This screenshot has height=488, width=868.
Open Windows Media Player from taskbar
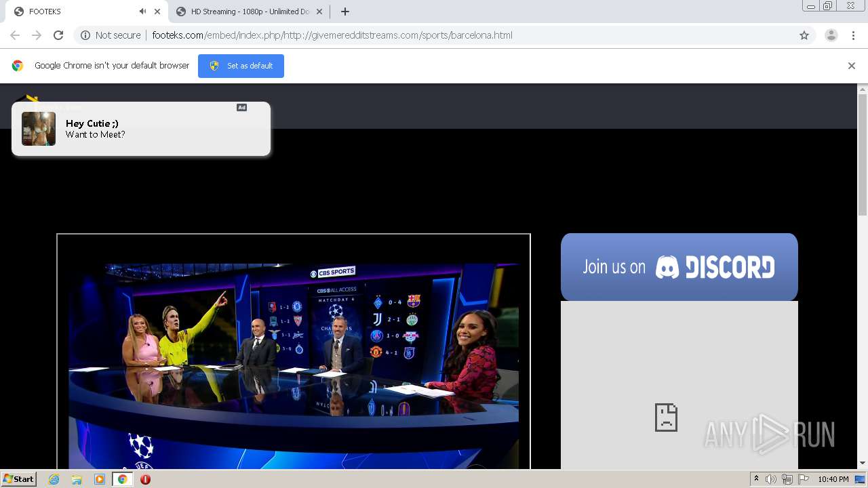(100, 479)
